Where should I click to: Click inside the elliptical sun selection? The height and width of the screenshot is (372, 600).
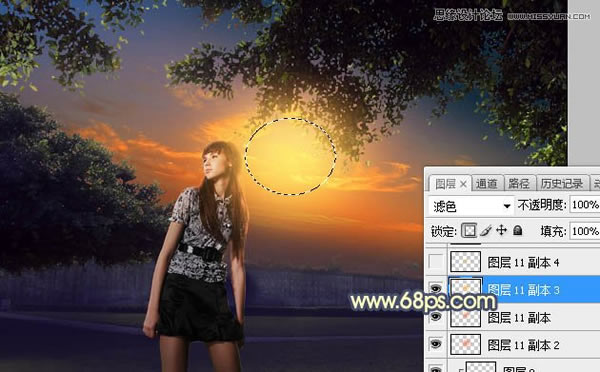pyautogui.click(x=291, y=156)
